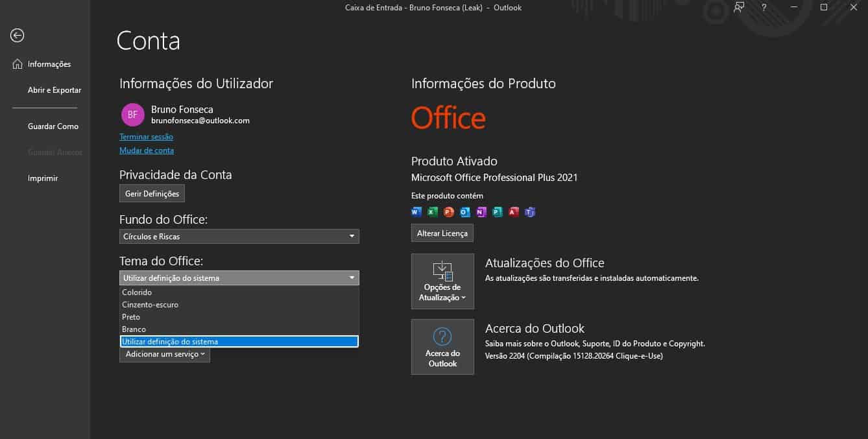Collapse the Tema do Office dropdown
Image resolution: width=868 pixels, height=439 pixels.
(x=239, y=278)
